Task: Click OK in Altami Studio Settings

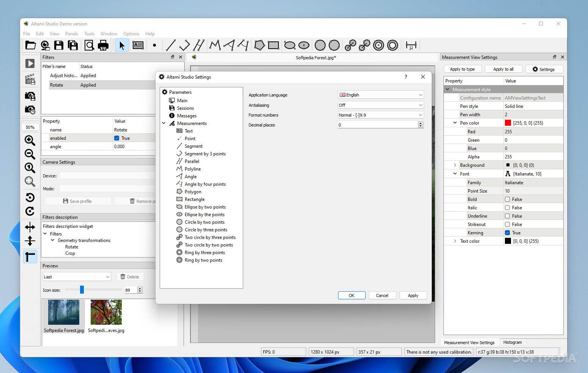Action: click(352, 296)
